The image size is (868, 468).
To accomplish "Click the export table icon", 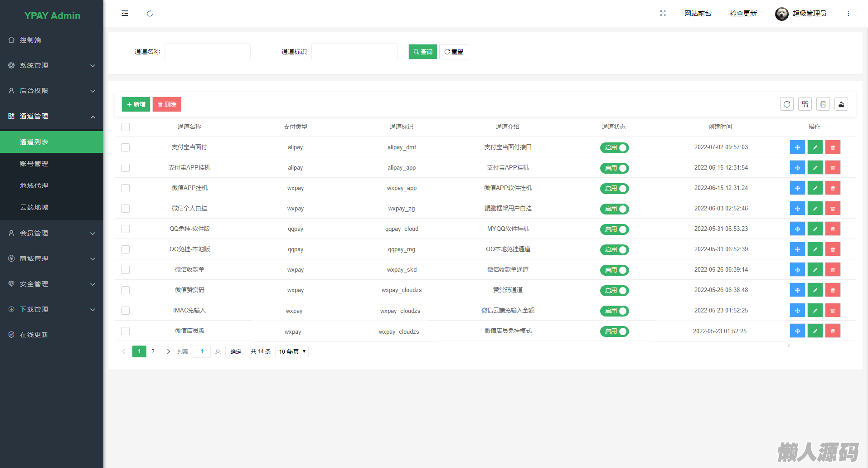I will 841,104.
